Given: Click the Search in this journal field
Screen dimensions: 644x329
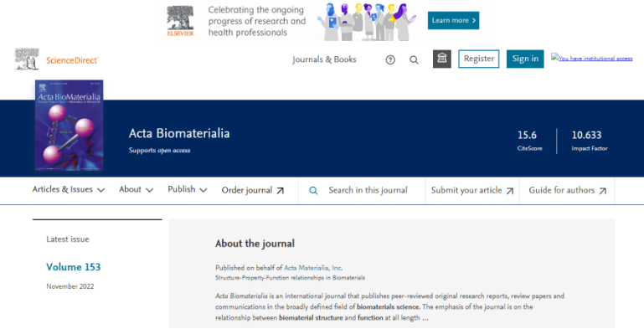Looking at the screenshot, I should [362, 191].
